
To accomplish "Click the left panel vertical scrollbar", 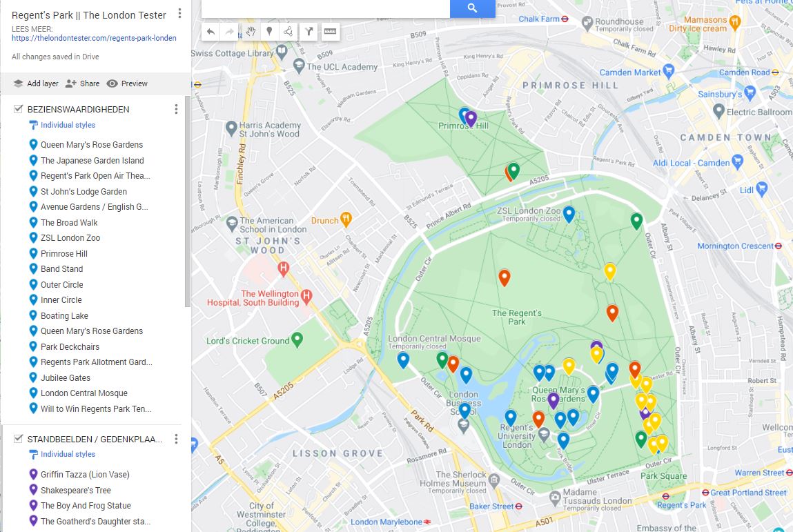I will (188, 201).
